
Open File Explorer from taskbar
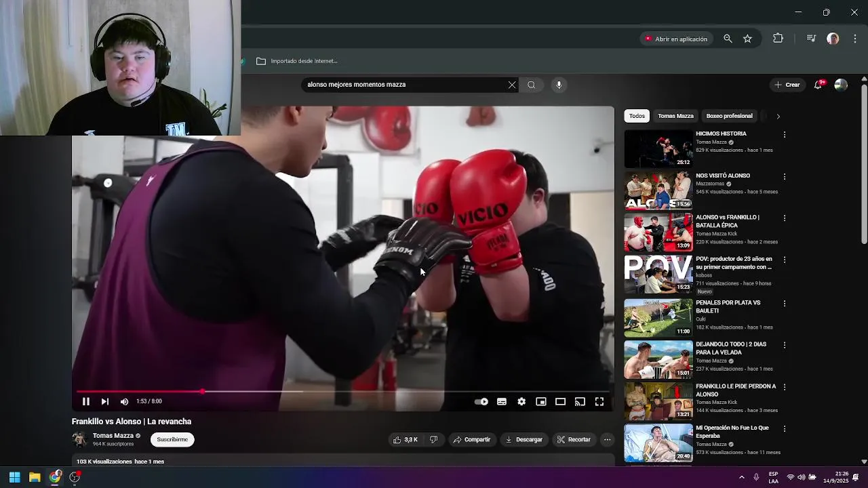[x=35, y=477]
